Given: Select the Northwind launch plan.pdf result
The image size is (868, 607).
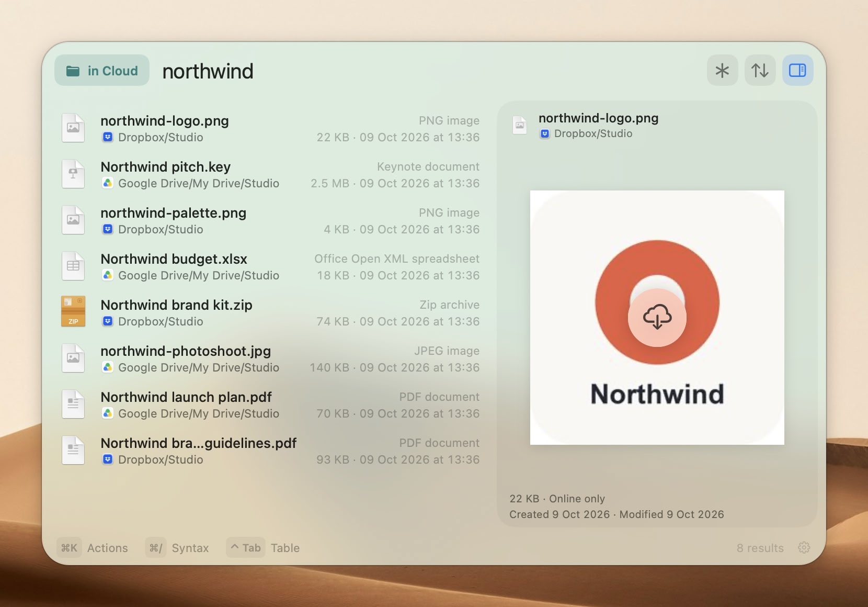Looking at the screenshot, I should [x=270, y=405].
